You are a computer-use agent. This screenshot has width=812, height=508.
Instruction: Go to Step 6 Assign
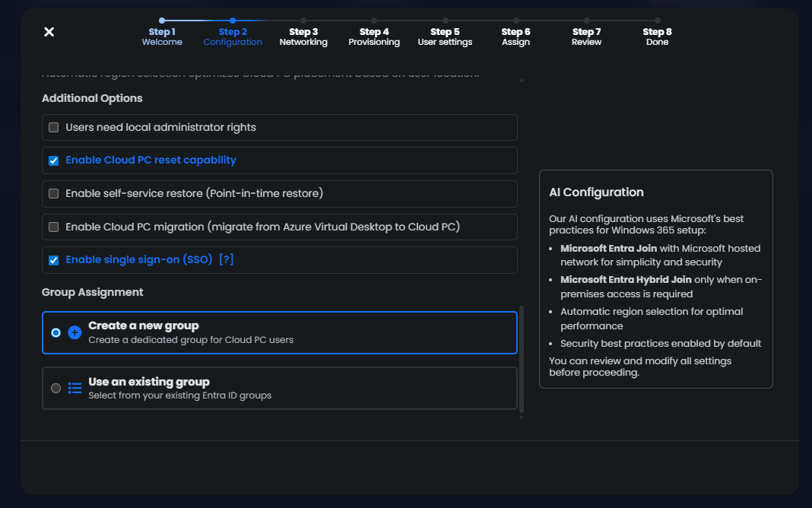(x=515, y=37)
